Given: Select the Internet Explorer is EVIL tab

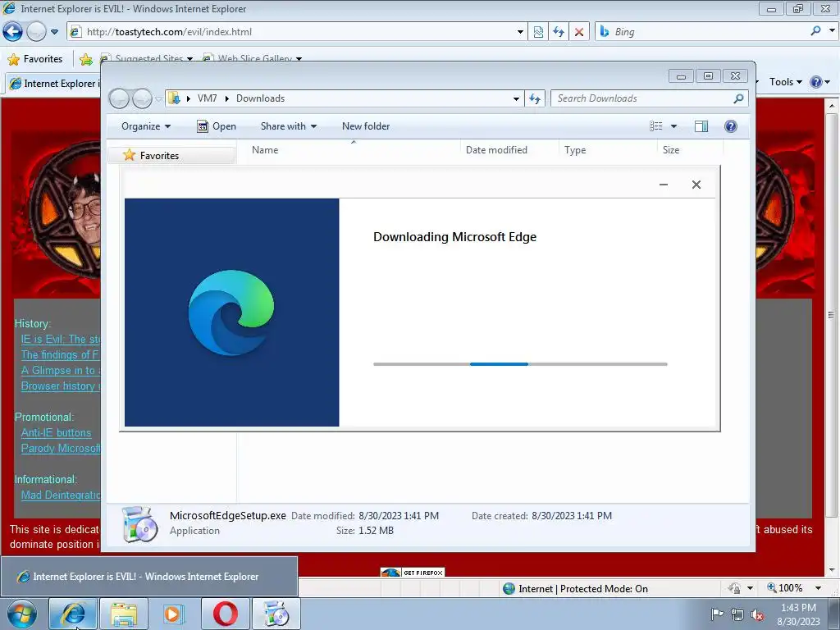Looking at the screenshot, I should 53,84.
